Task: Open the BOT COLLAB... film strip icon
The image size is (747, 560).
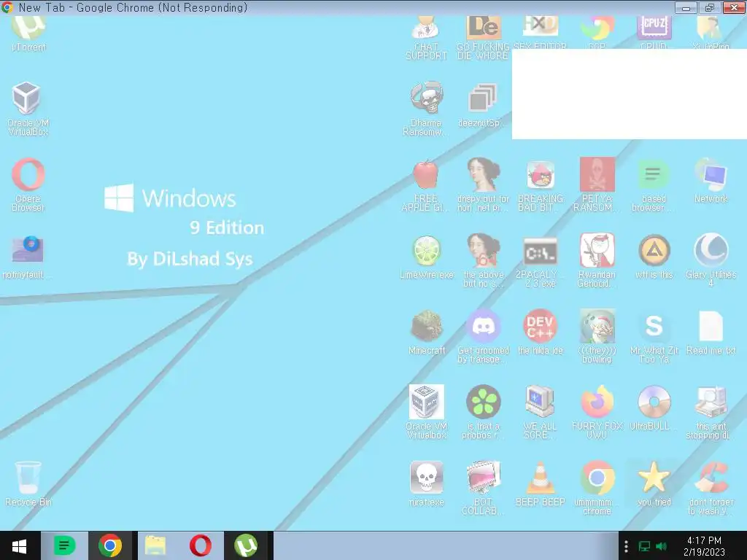Action: coord(483,488)
